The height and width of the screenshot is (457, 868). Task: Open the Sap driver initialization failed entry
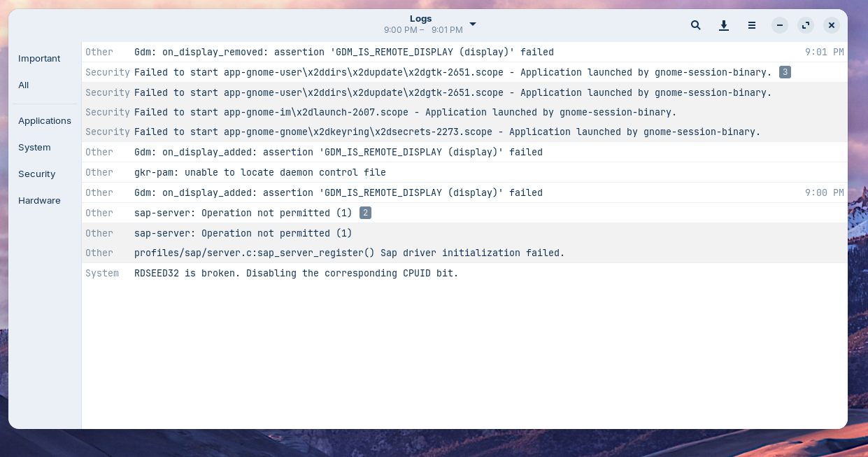(x=464, y=253)
